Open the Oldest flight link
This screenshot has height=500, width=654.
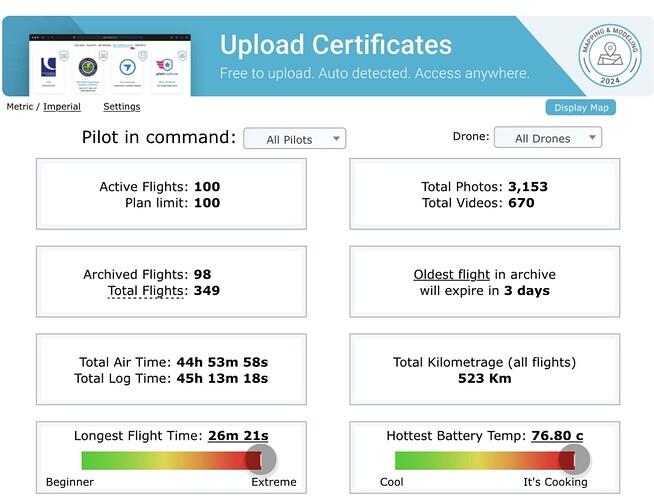(x=451, y=274)
